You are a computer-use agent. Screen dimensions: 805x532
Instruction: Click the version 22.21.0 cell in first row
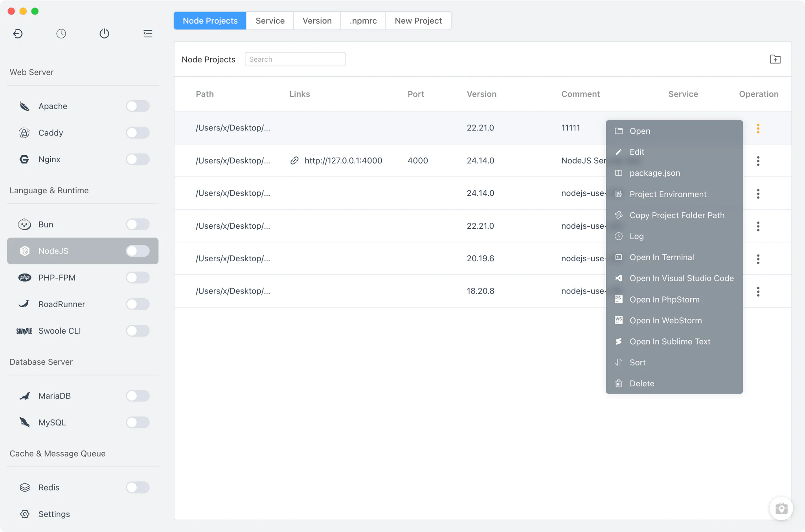tap(480, 128)
